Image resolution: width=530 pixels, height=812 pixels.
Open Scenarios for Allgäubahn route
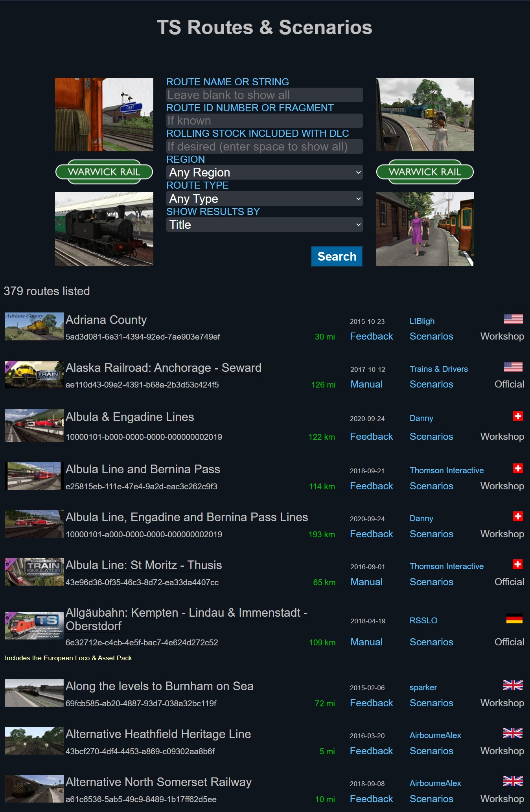tap(431, 642)
